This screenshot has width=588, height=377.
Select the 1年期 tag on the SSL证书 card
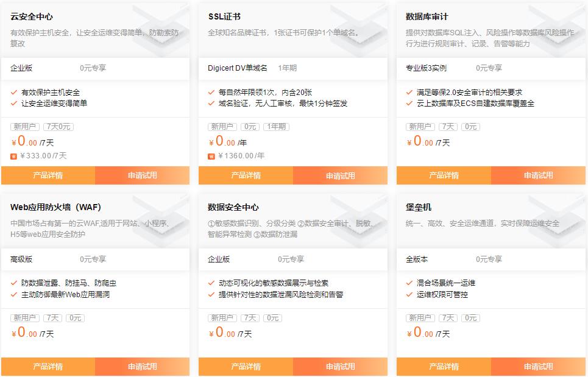tap(277, 127)
